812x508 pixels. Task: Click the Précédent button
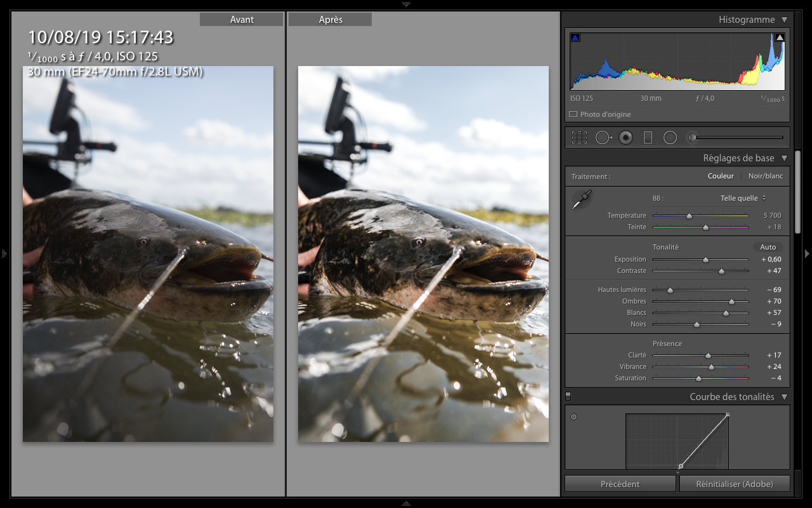click(x=620, y=484)
